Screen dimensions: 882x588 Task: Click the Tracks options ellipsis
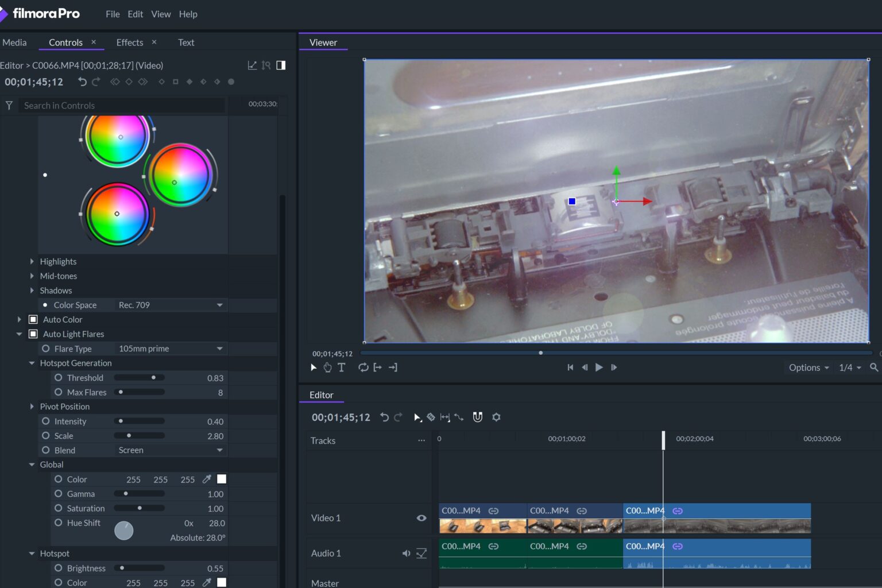[421, 441]
